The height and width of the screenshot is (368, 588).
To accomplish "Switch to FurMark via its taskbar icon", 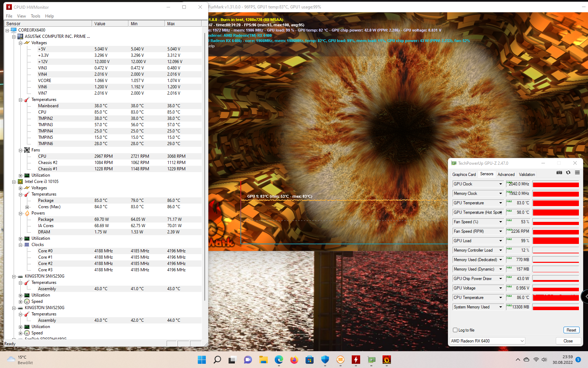I will tap(387, 360).
